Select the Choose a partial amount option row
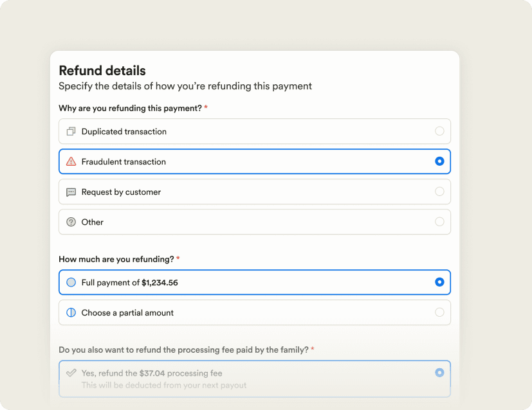The image size is (532, 410). [x=254, y=312]
